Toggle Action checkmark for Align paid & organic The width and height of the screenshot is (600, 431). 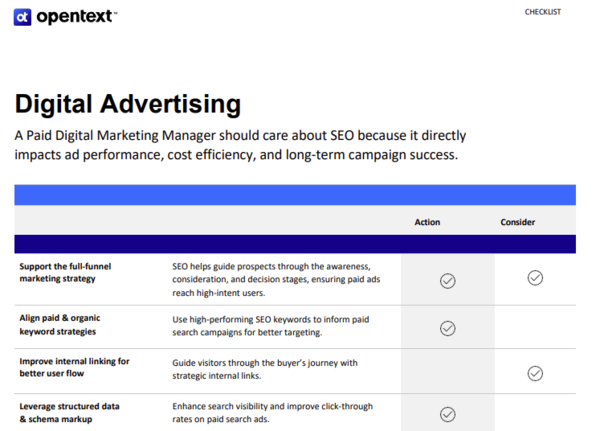point(448,328)
